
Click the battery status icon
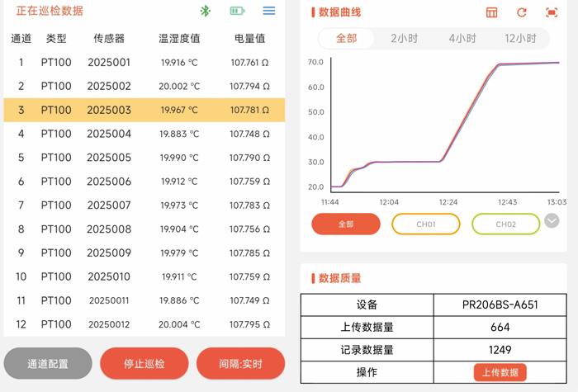(237, 11)
